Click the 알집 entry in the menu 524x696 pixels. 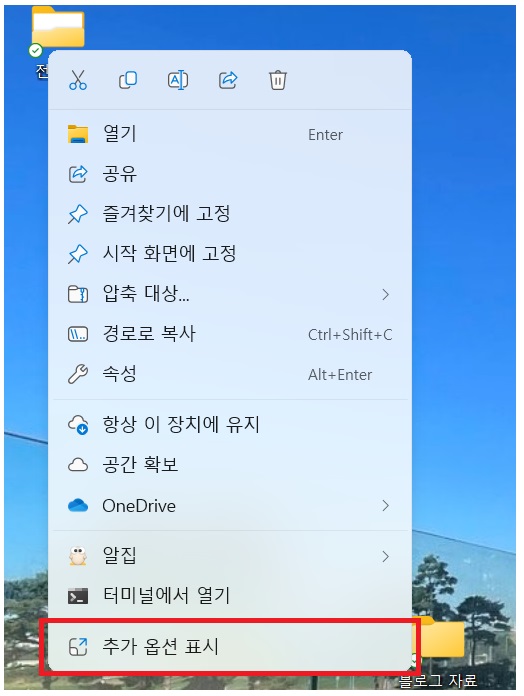click(230, 556)
